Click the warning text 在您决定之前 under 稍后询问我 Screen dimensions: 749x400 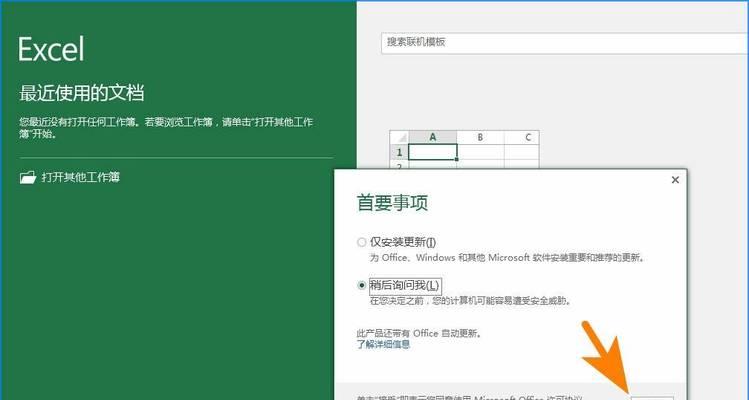tap(471, 301)
